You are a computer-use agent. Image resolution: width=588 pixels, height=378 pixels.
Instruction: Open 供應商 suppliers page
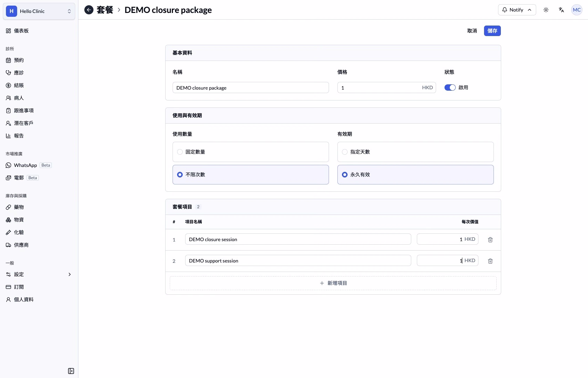pos(39,245)
